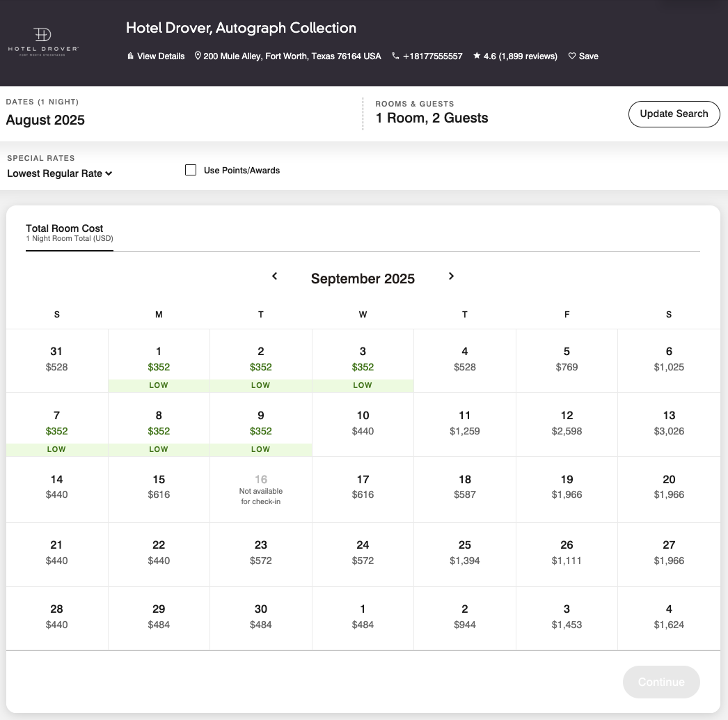Select September 24 at $572

363,555
